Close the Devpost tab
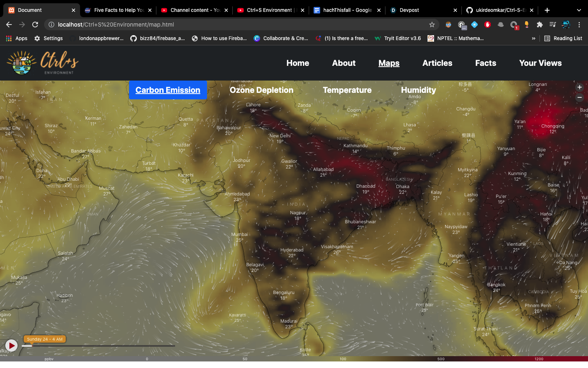This screenshot has height=368, width=588. [x=455, y=10]
